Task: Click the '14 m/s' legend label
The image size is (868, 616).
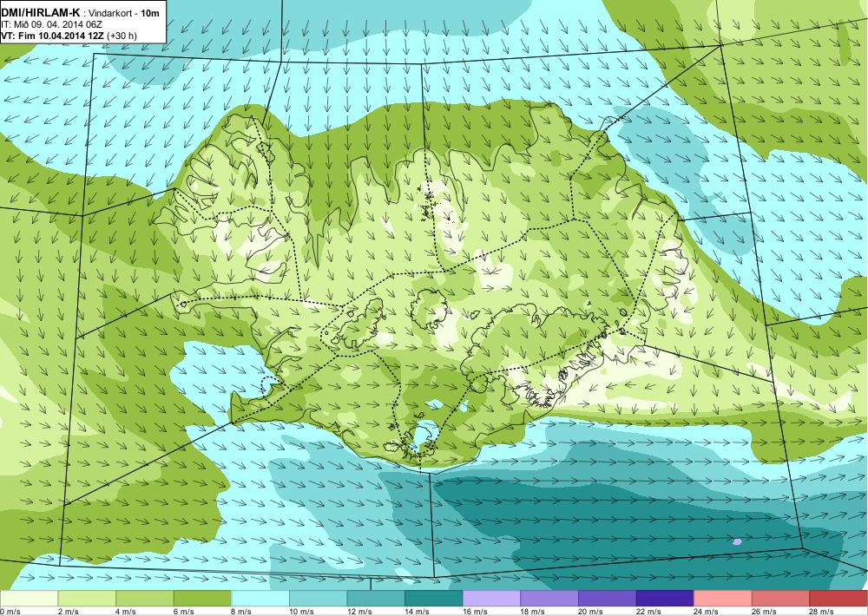Action: [418, 612]
